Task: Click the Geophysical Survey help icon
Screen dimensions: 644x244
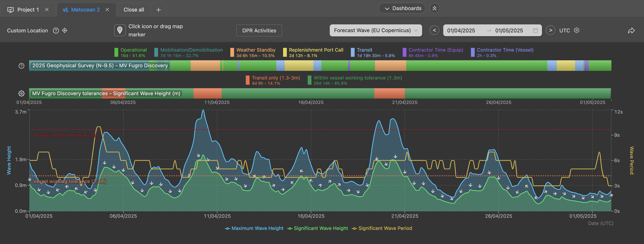Action: 22,66
